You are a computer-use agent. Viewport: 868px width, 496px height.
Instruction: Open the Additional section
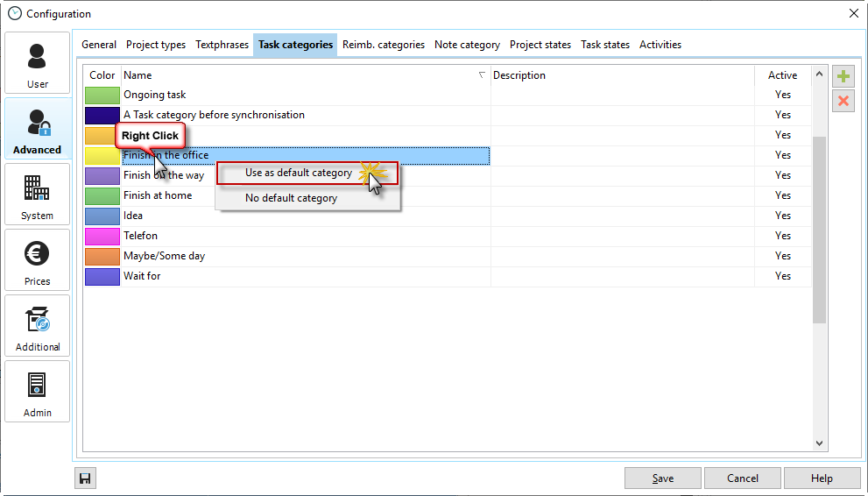(38, 326)
